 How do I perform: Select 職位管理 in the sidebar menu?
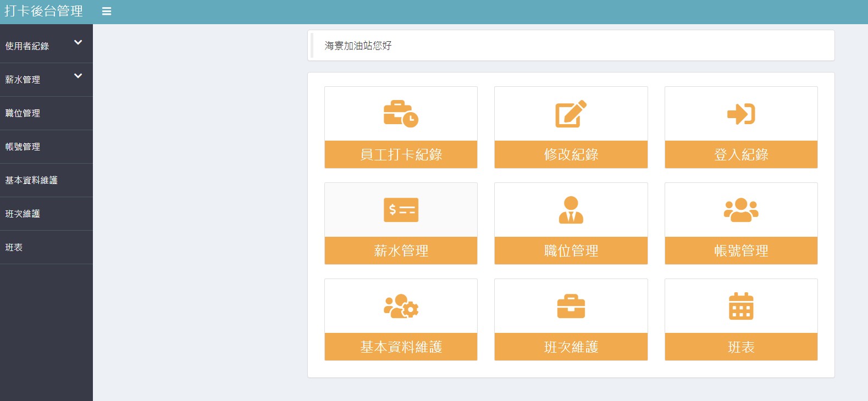point(23,113)
